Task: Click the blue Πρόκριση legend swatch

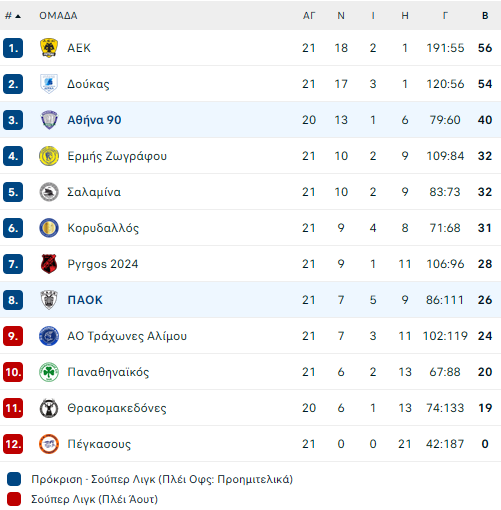Action: click(x=14, y=479)
